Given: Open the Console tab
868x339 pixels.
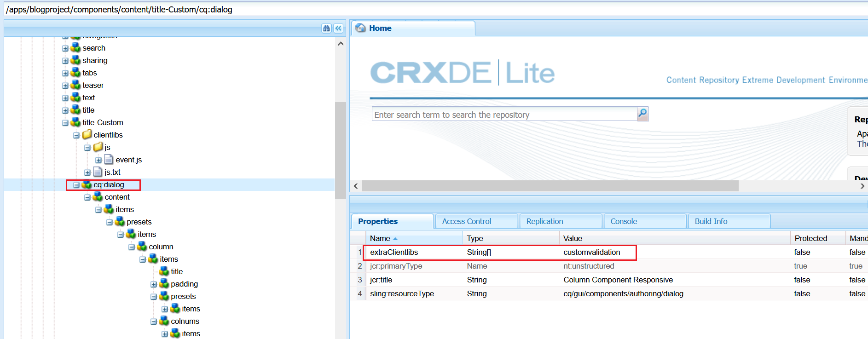Looking at the screenshot, I should tap(645, 221).
